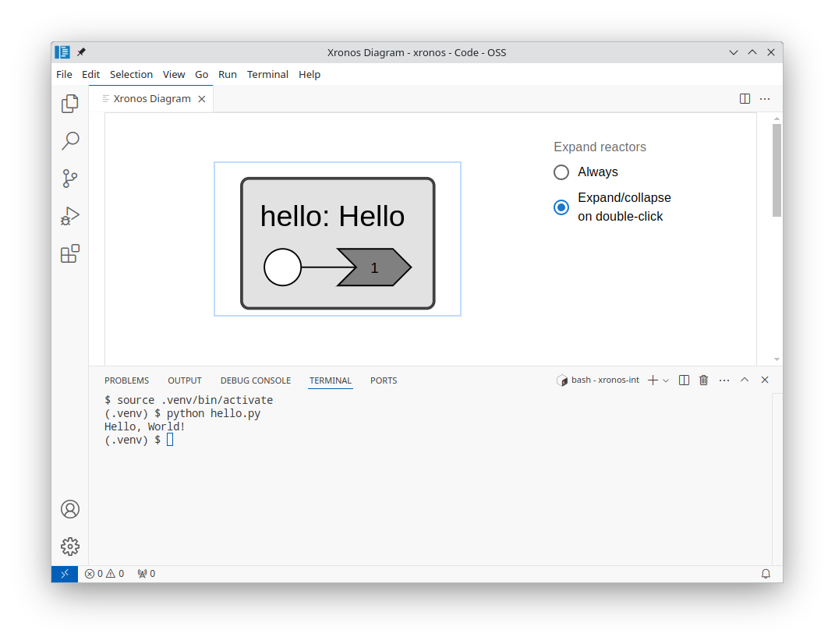Open the Source Control view

(69, 179)
